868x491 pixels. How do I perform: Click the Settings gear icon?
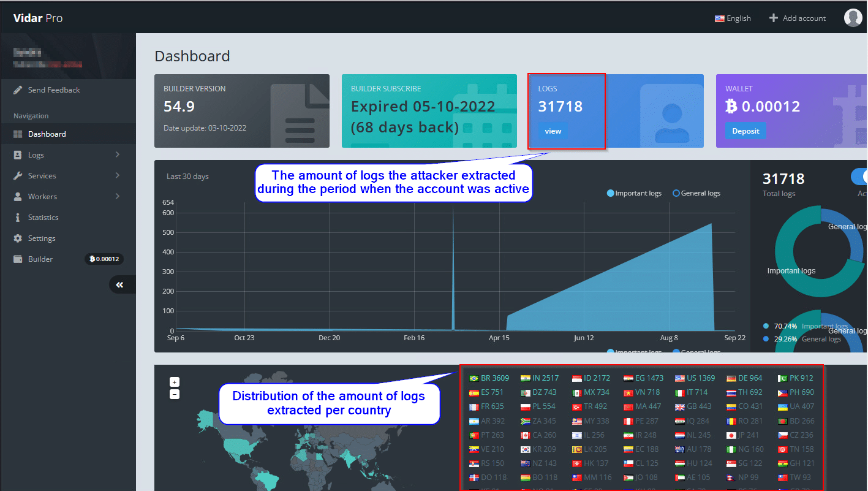click(18, 238)
